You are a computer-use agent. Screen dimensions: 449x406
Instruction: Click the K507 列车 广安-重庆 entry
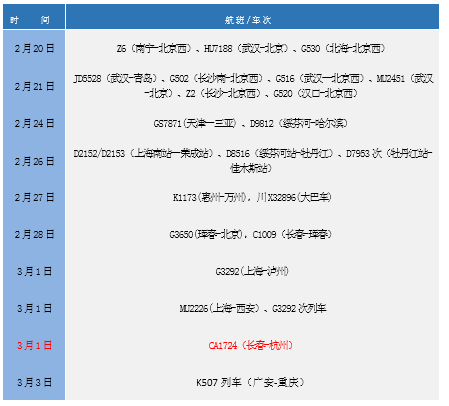250,382
